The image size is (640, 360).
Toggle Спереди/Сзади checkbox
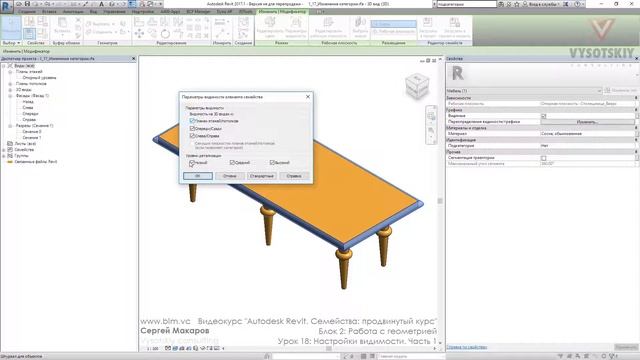click(x=192, y=128)
